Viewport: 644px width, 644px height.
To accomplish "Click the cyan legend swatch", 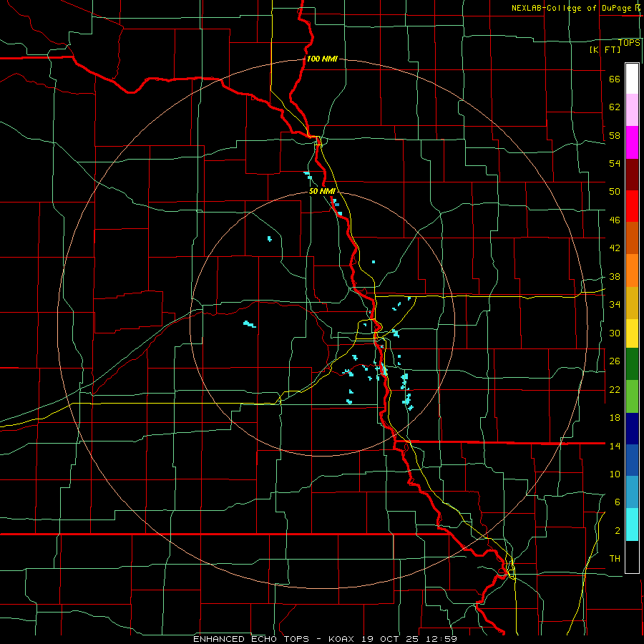I will tap(632, 525).
